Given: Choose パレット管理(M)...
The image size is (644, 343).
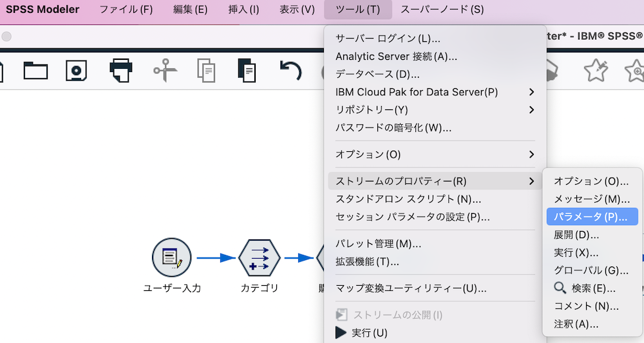Looking at the screenshot, I should pyautogui.click(x=435, y=244).
